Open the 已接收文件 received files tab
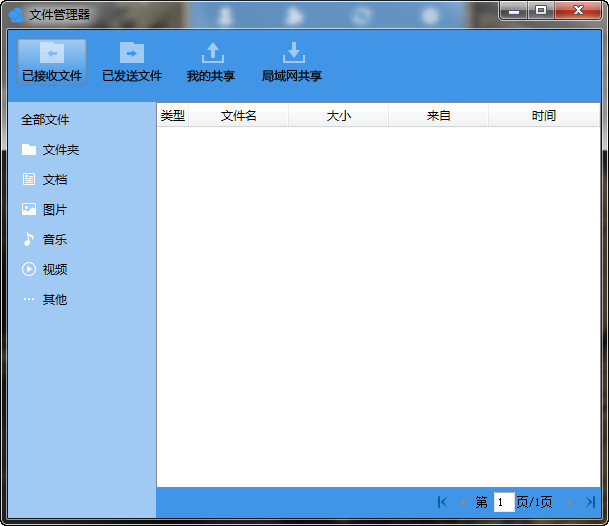This screenshot has width=609, height=526. 52,61
